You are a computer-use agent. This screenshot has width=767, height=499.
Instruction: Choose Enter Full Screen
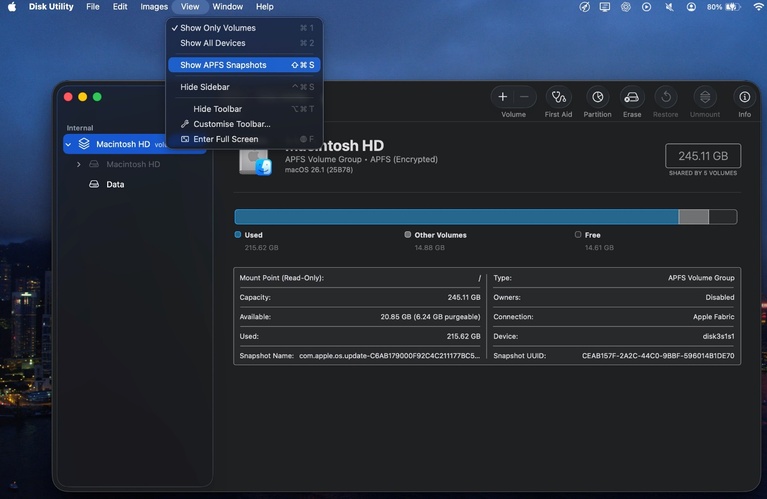[x=245, y=139]
